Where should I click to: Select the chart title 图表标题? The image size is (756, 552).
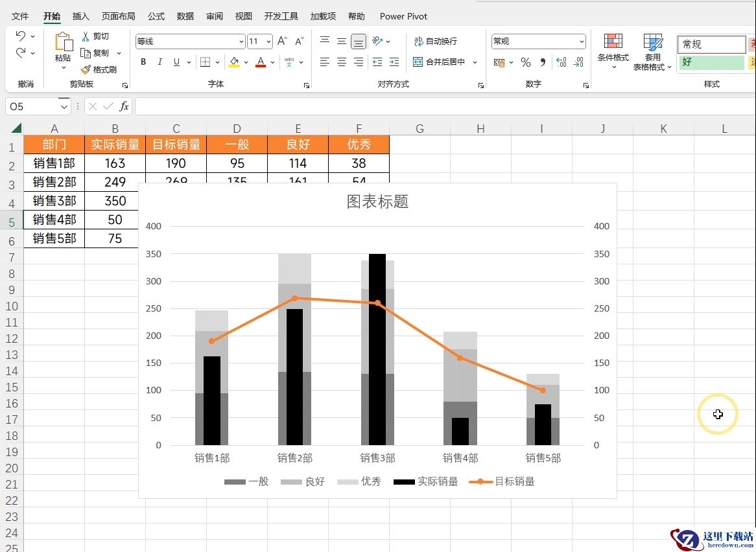click(377, 201)
